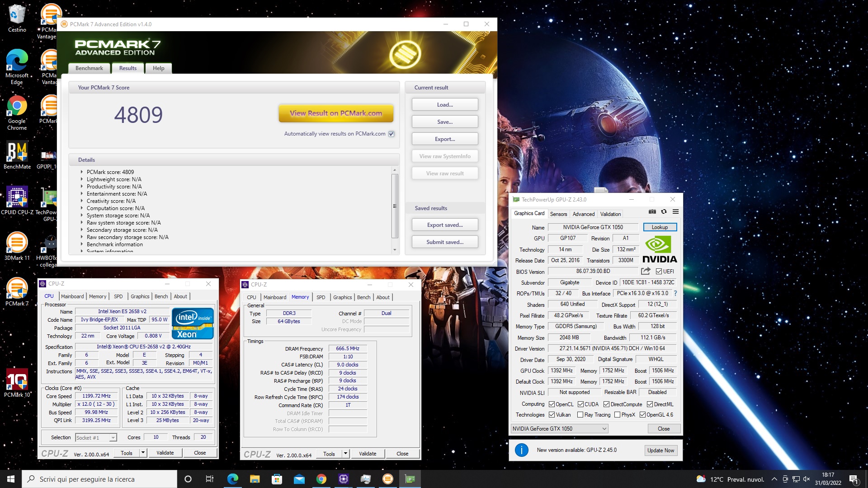Click Validate button in CPU-Z Memory window
The image size is (868, 488).
coord(368,454)
